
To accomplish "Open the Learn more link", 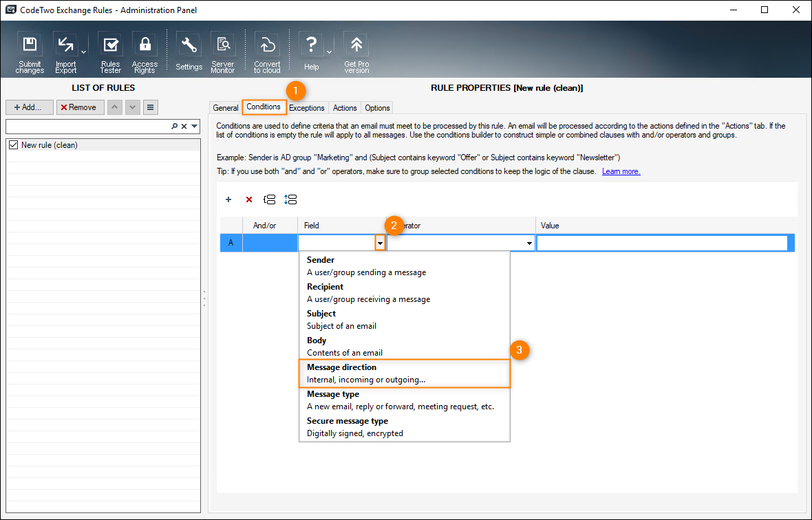I will coord(621,171).
